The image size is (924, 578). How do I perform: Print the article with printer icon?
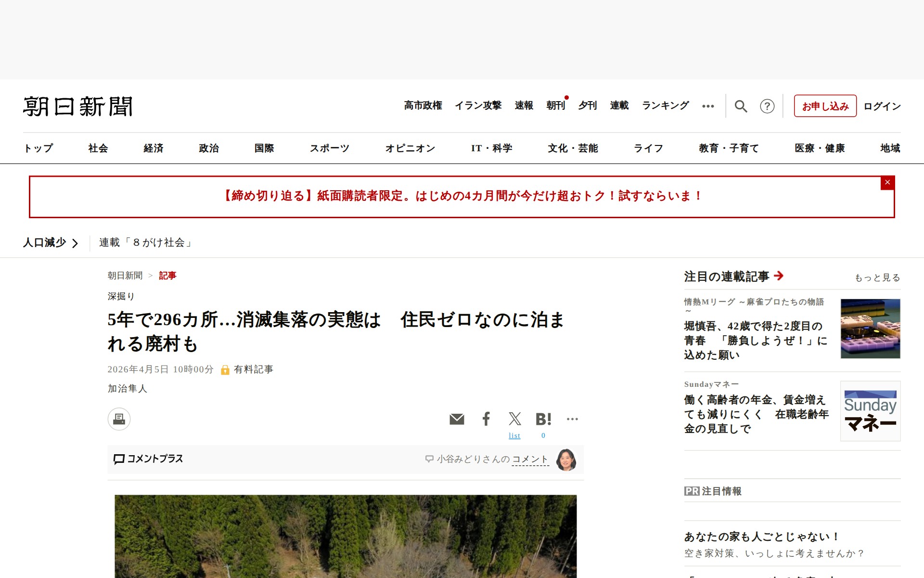[x=119, y=419]
